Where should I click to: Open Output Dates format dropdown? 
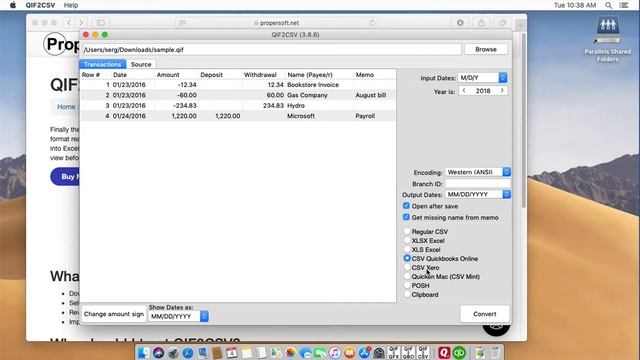(x=478, y=195)
